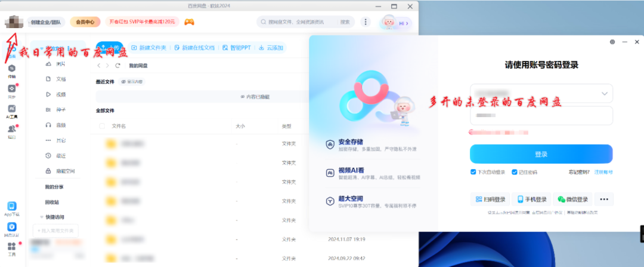Viewport: 644px width, 267px height.
Task: Open the 会员中心 member center
Action: click(85, 22)
